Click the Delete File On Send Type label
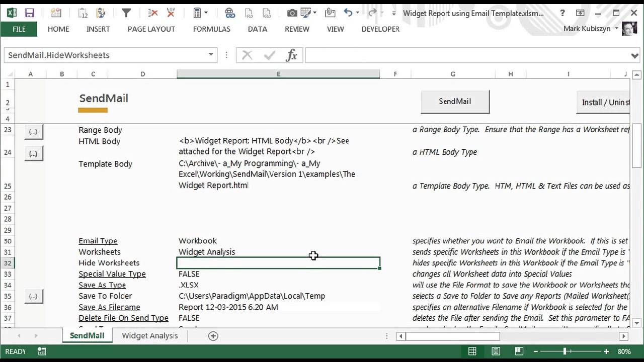Screen dimensions: 644x362 point(123,318)
